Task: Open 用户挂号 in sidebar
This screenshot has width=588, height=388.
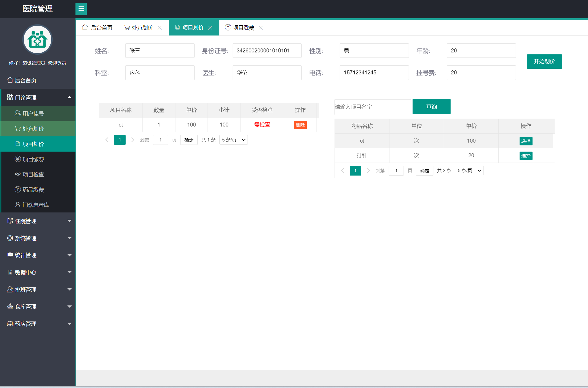Action: pos(33,114)
